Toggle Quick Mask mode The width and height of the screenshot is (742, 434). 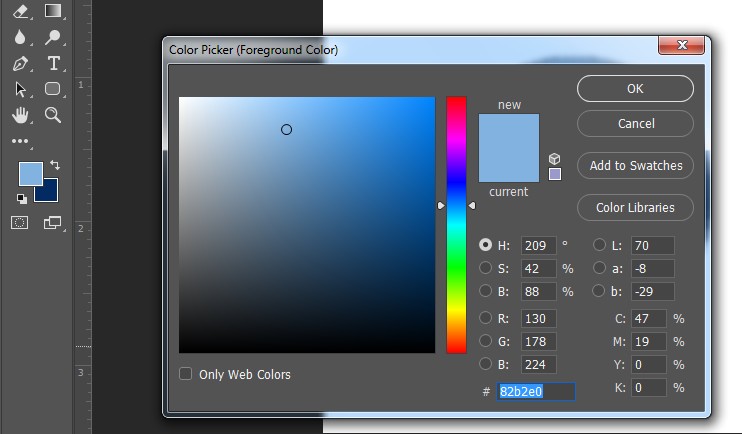pyautogui.click(x=20, y=222)
